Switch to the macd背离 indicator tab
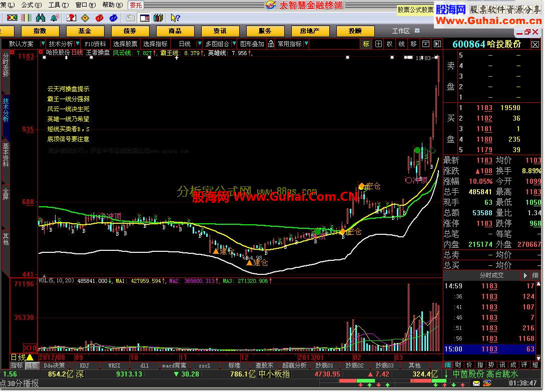Image resolution: width=545 pixels, height=392 pixels. tap(174, 365)
